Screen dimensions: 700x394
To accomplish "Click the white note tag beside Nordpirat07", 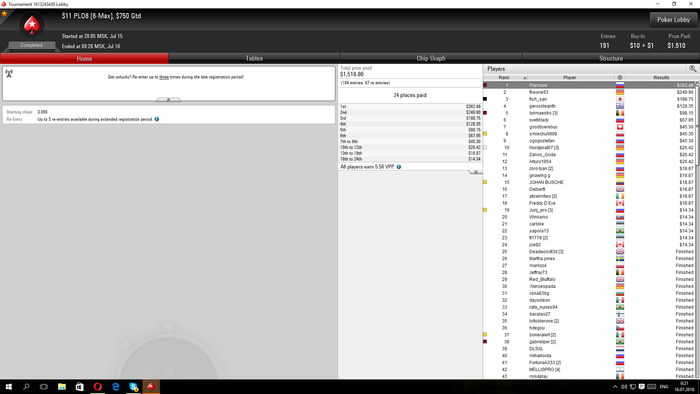I will [x=485, y=148].
